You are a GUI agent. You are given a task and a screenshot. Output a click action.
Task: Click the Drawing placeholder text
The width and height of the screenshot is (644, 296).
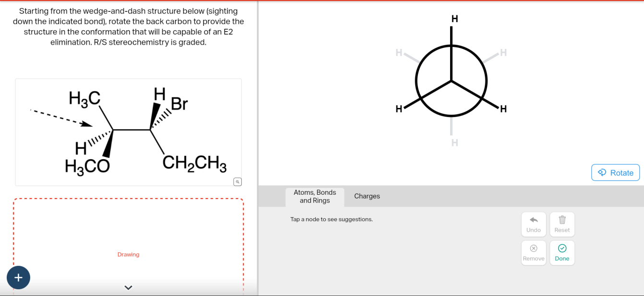[x=128, y=254]
